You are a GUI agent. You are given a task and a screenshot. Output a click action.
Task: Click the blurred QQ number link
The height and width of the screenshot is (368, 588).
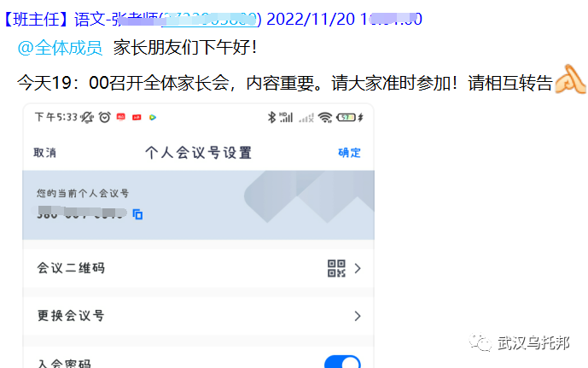point(211,19)
